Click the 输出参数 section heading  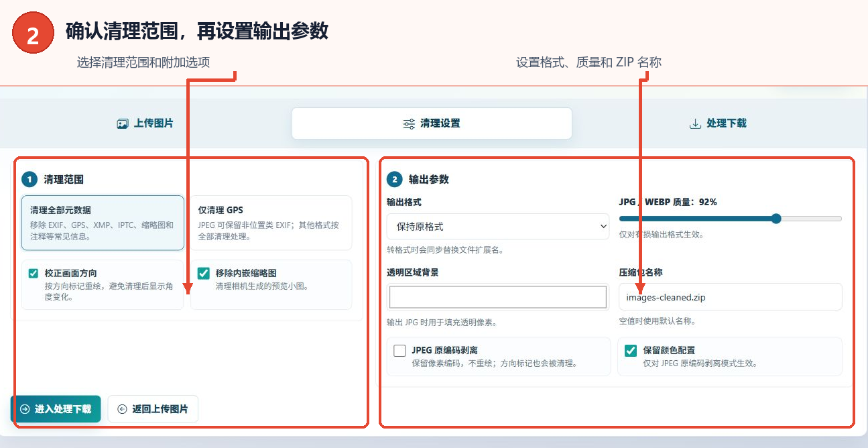pyautogui.click(x=429, y=179)
